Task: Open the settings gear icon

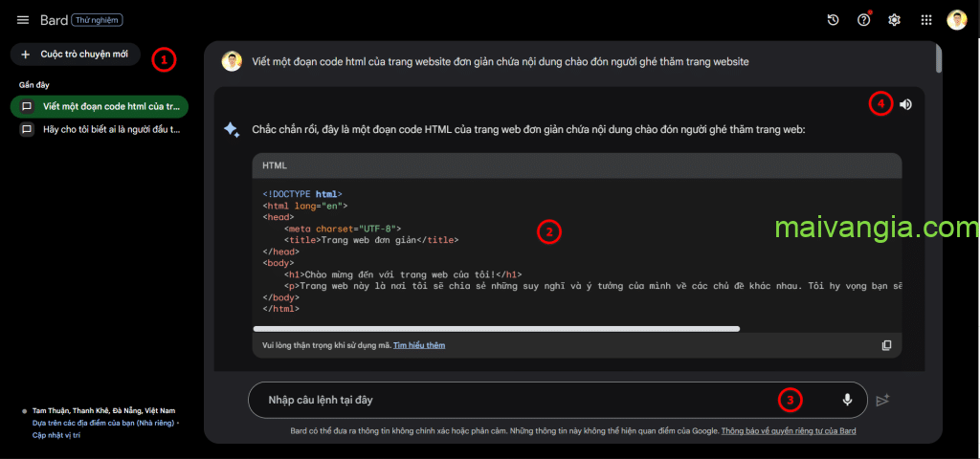Action: [x=895, y=20]
